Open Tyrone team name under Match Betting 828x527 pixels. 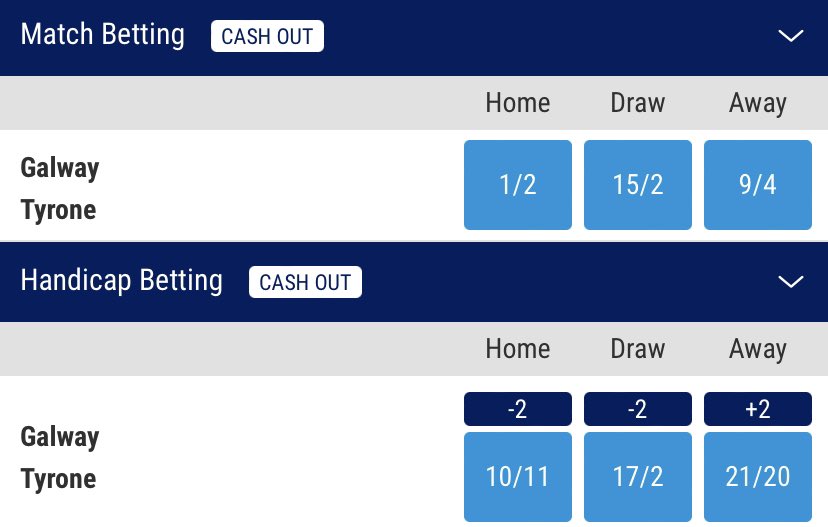[59, 211]
